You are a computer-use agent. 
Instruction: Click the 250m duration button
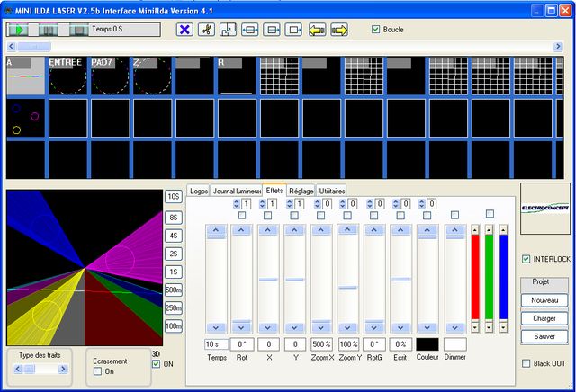pos(174,308)
